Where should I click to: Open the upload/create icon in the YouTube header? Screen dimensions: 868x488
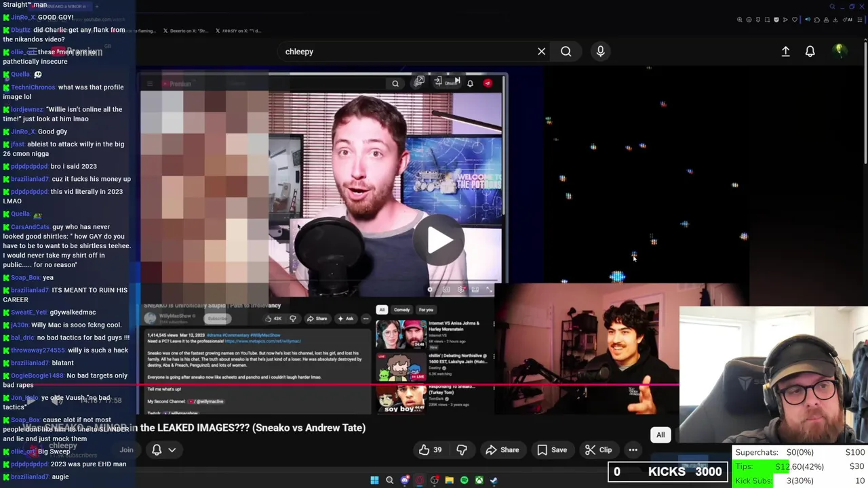pyautogui.click(x=785, y=52)
